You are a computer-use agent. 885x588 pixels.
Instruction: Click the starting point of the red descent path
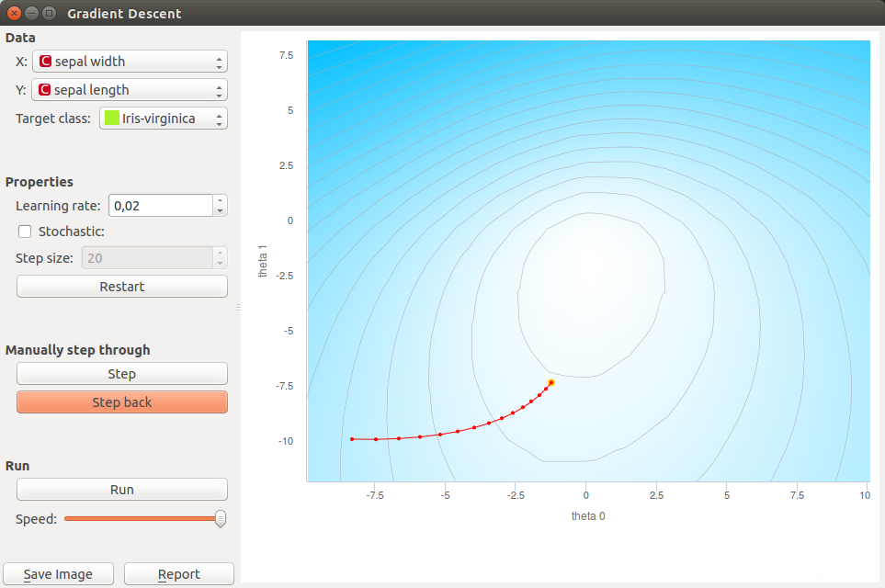pyautogui.click(x=352, y=439)
